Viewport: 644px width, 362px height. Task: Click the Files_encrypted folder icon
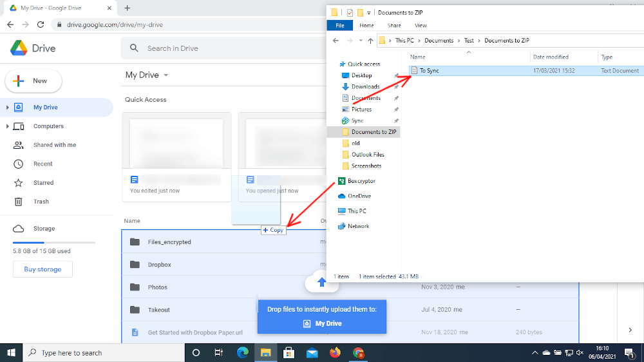pyautogui.click(x=135, y=242)
